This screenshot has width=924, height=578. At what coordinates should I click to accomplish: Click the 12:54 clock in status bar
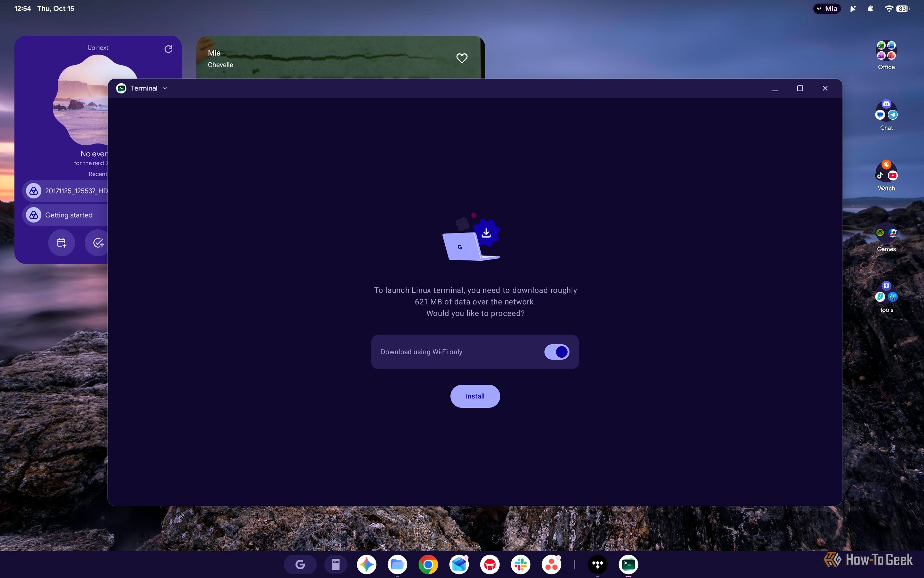[22, 8]
